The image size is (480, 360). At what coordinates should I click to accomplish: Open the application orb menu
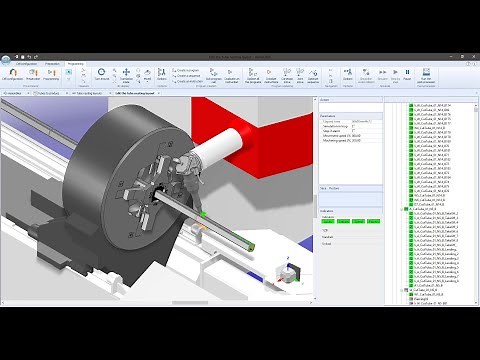[x=6, y=60]
